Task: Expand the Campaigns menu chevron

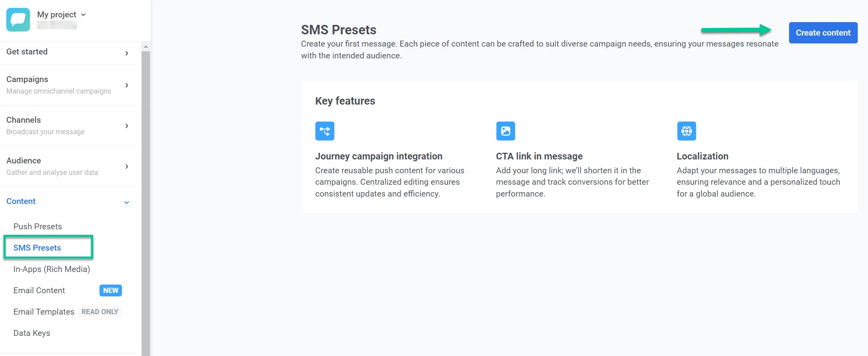Action: 127,85
